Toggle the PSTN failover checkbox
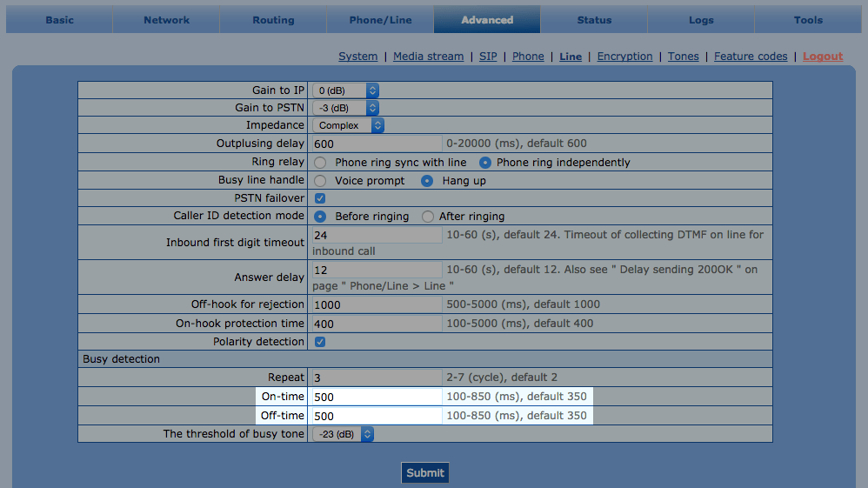 click(320, 198)
